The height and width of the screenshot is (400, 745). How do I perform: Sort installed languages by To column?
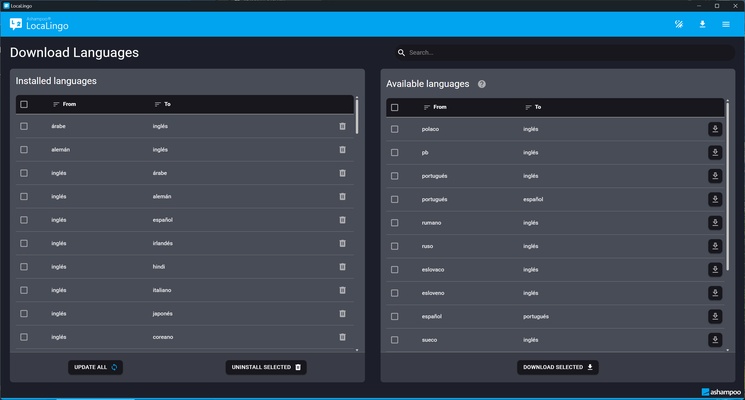click(x=162, y=104)
